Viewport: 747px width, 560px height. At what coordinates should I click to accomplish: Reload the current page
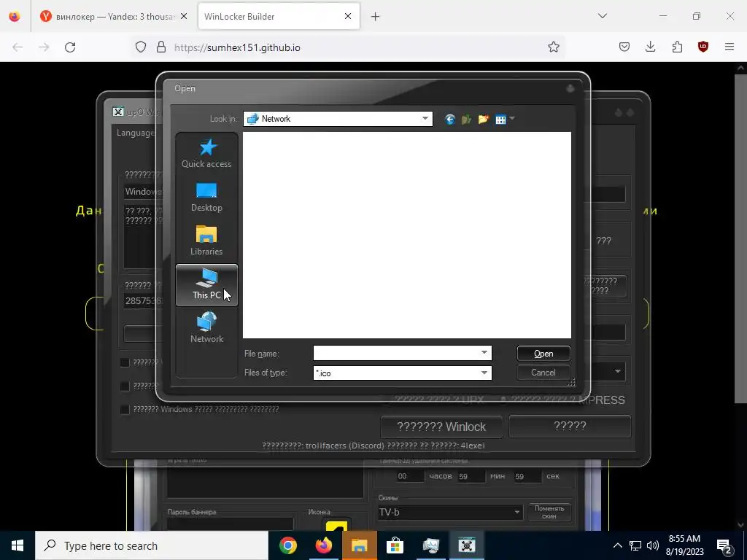70,47
